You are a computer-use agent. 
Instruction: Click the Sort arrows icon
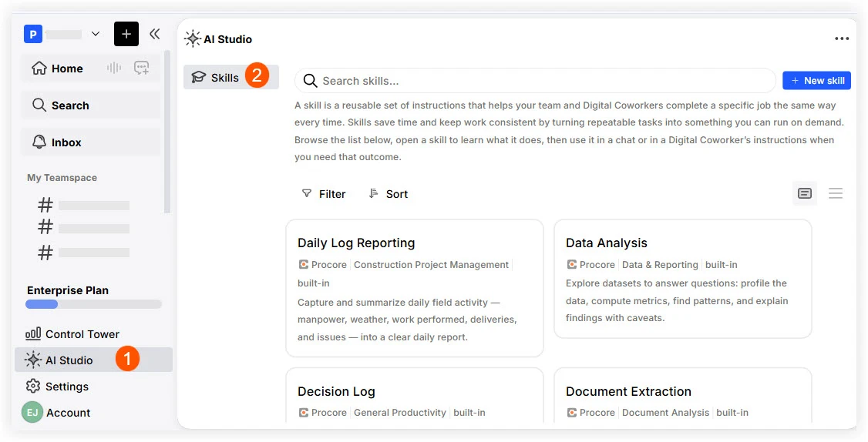(374, 193)
